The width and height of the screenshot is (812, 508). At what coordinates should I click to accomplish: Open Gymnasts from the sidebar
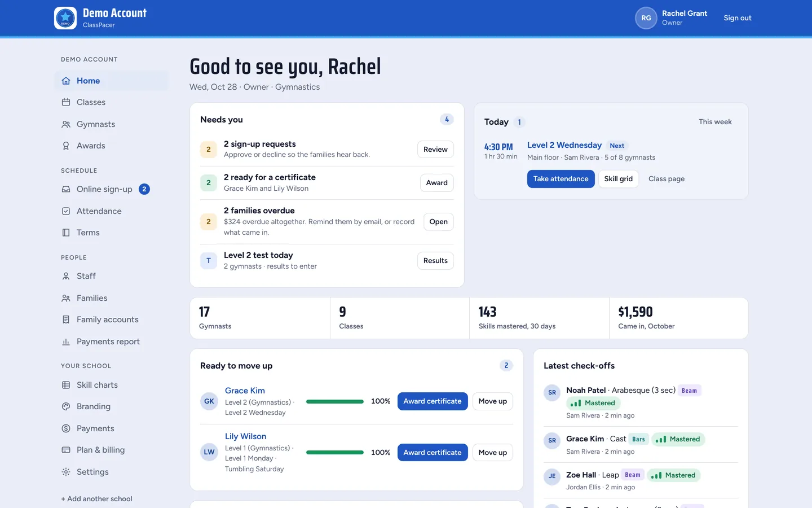click(x=112, y=124)
